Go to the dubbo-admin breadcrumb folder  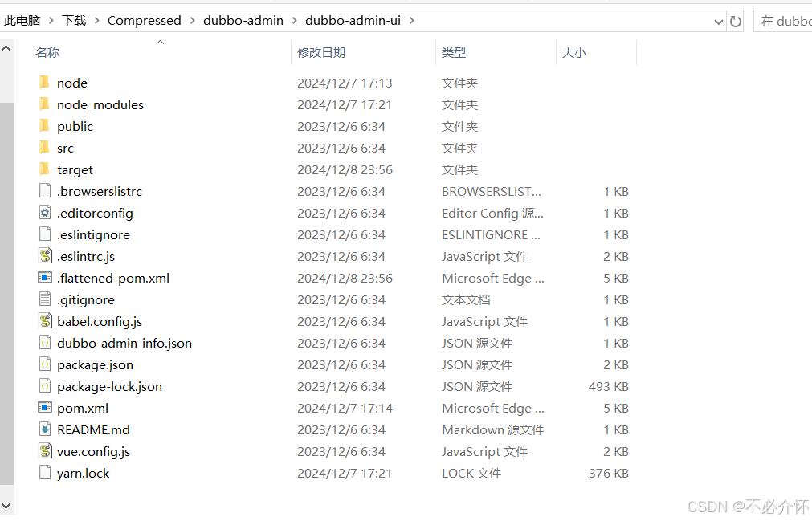243,21
